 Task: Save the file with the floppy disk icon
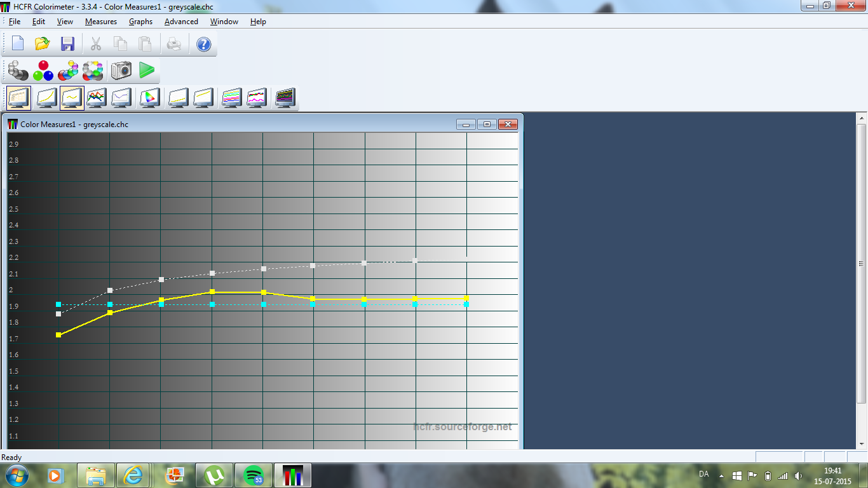(67, 44)
